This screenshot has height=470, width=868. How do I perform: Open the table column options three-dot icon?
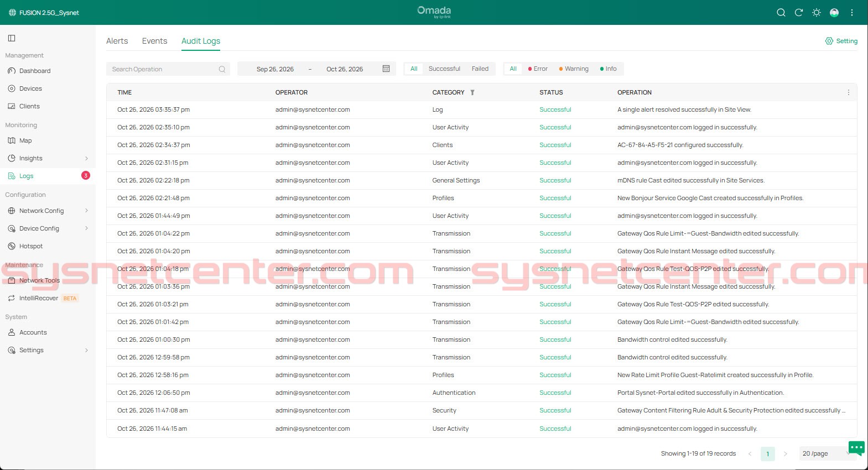click(x=849, y=92)
